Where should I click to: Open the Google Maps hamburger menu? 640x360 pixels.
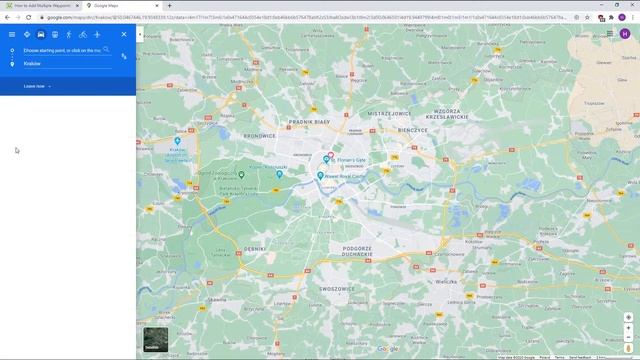(12, 35)
